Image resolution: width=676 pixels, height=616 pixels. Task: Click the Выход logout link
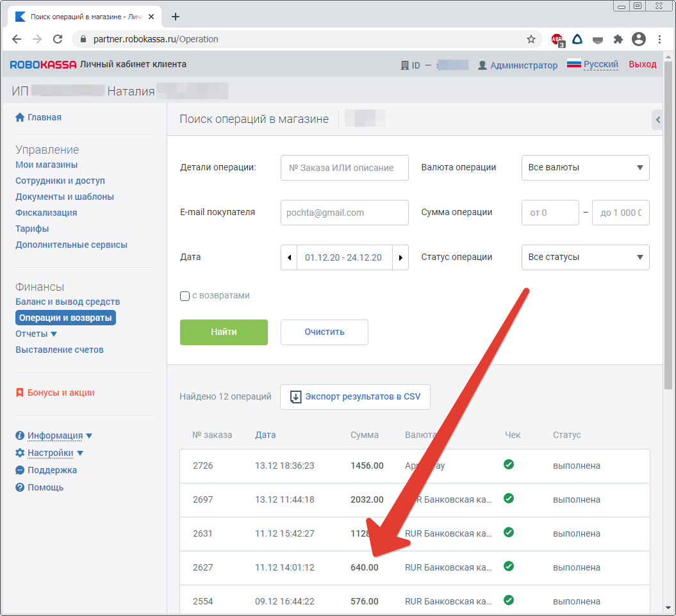coord(642,65)
